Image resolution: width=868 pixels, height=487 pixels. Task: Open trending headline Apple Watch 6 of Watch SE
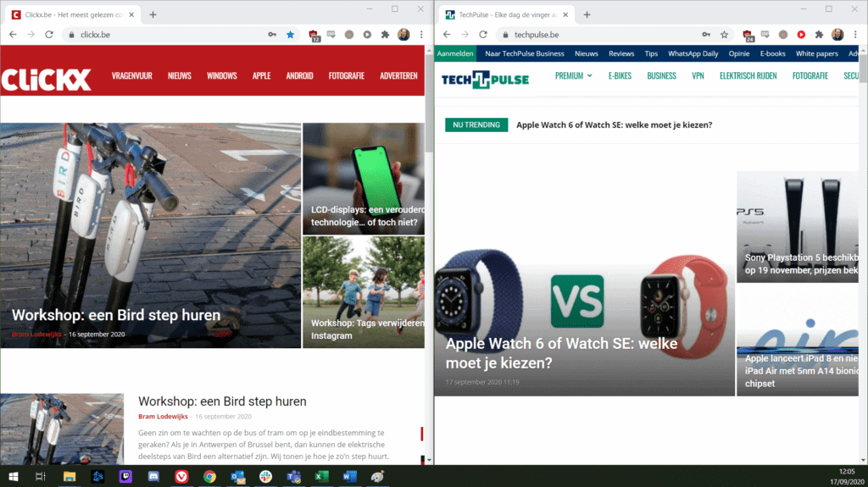click(x=614, y=125)
